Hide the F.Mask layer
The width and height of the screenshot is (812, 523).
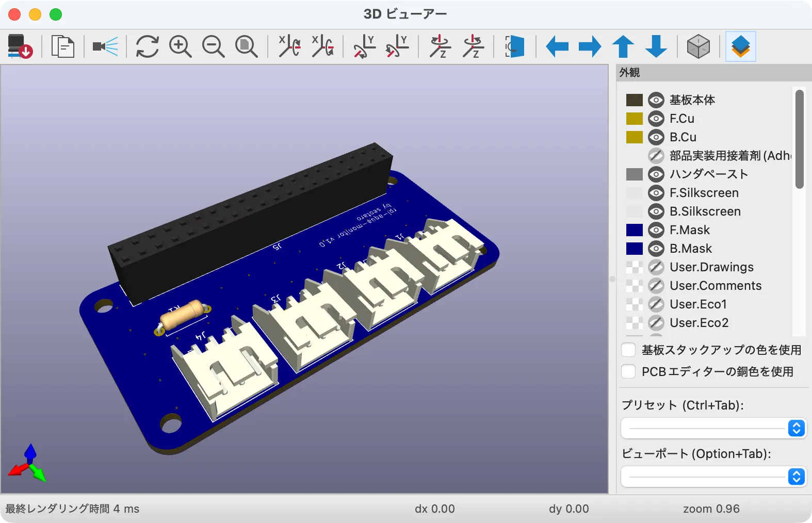point(656,230)
